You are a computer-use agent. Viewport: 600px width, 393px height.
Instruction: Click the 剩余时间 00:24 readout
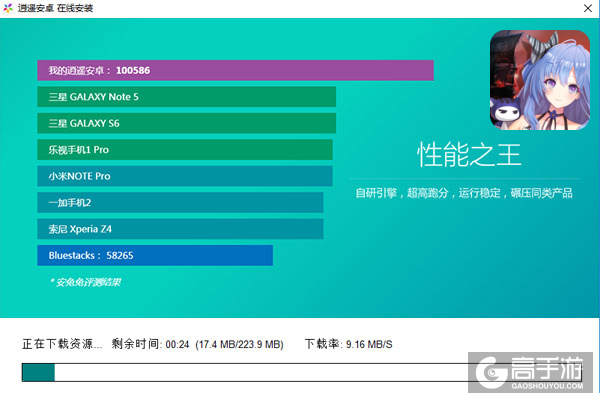[150, 344]
